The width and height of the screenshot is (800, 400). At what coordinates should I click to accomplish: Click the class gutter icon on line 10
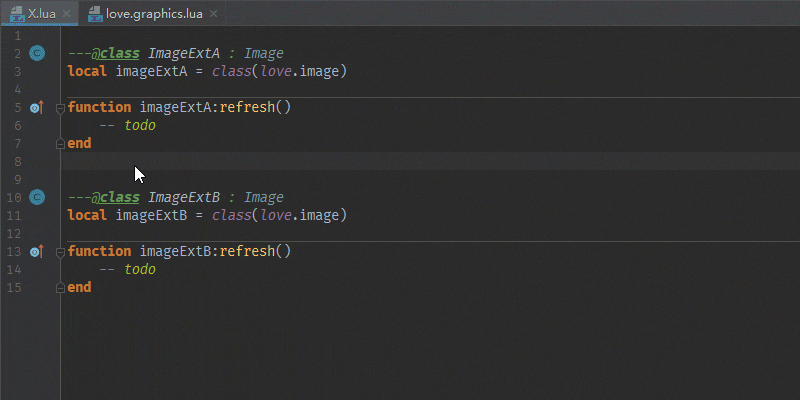pos(37,197)
